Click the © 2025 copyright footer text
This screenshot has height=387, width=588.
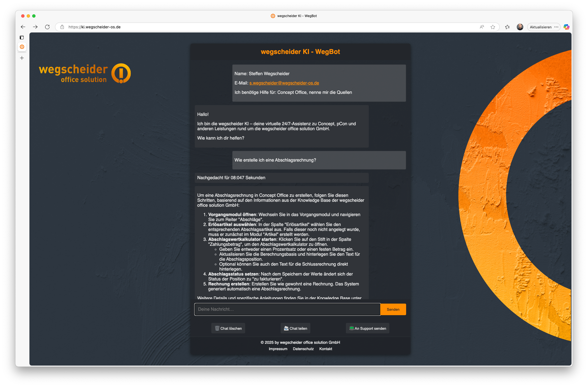tap(300, 343)
